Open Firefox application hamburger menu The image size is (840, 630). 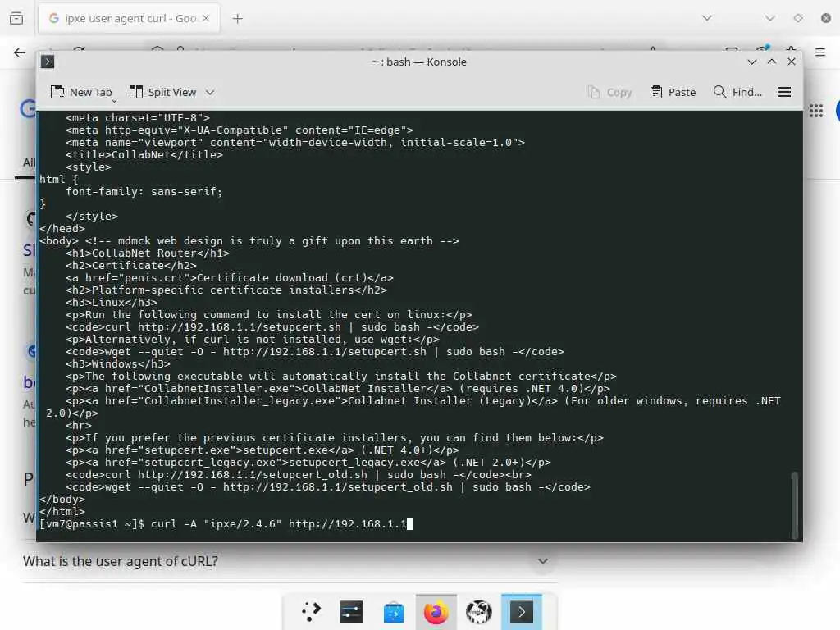[819, 52]
